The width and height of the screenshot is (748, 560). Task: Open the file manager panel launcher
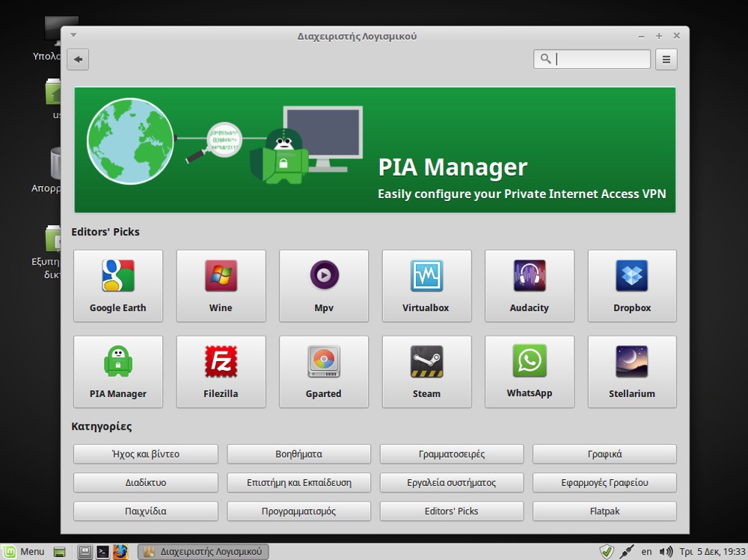pyautogui.click(x=85, y=552)
